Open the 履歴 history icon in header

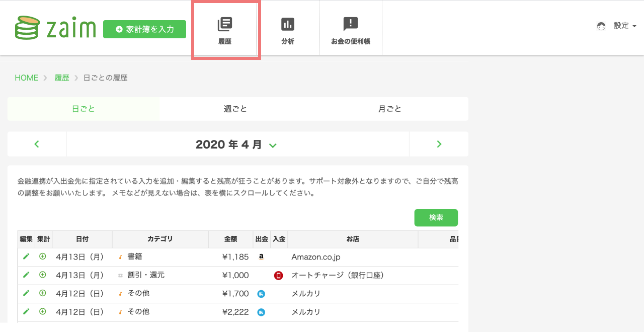225,24
